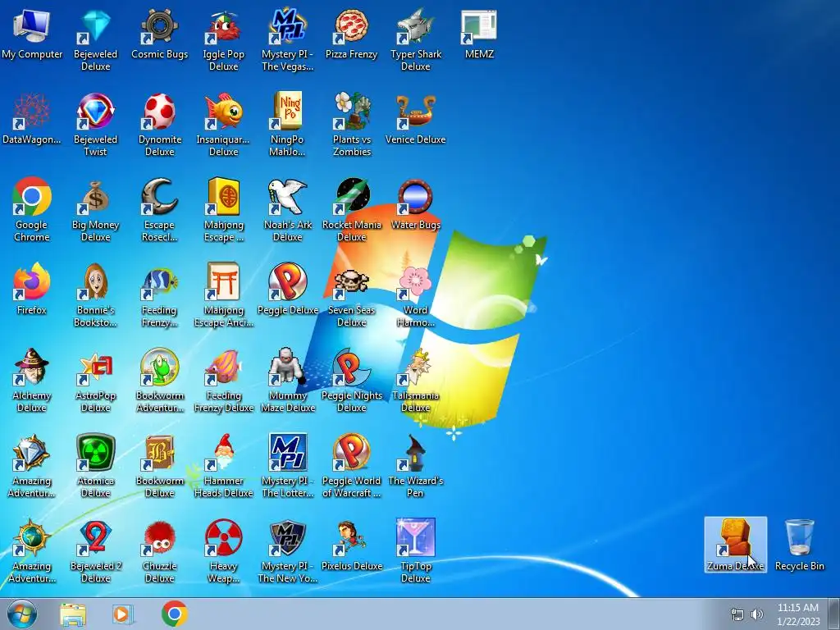Viewport: 840px width, 630px height.
Task: Select Talismania Deluxe king icon
Action: 416,367
